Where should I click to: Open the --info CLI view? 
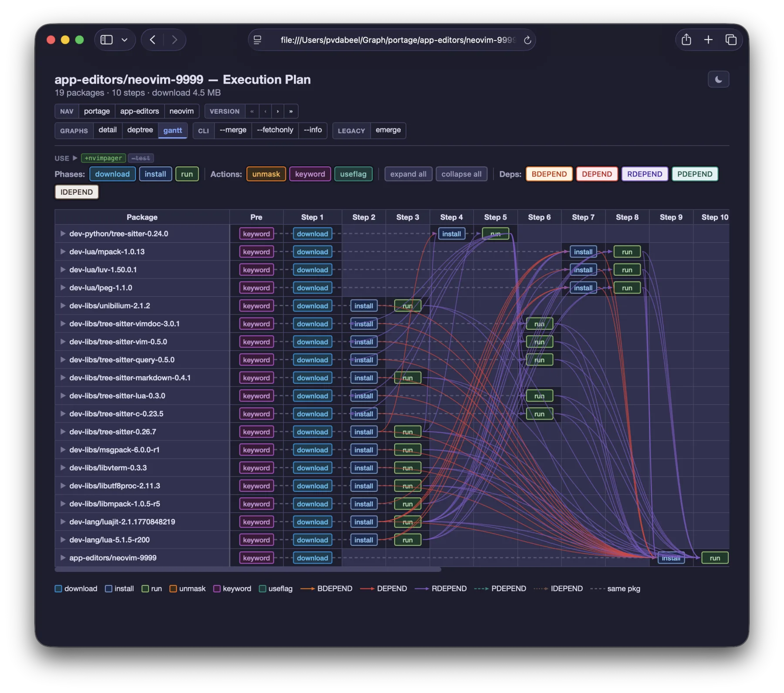(x=313, y=130)
